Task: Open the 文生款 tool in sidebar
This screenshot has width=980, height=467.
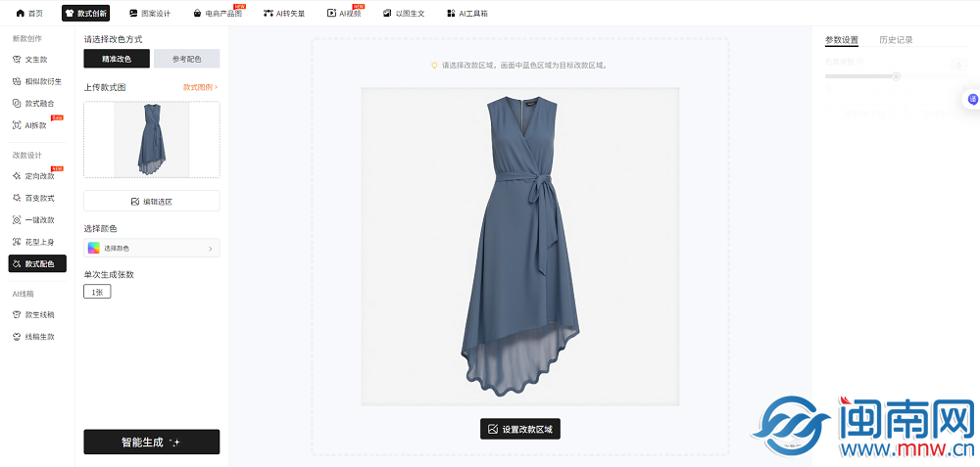Action: (35, 60)
